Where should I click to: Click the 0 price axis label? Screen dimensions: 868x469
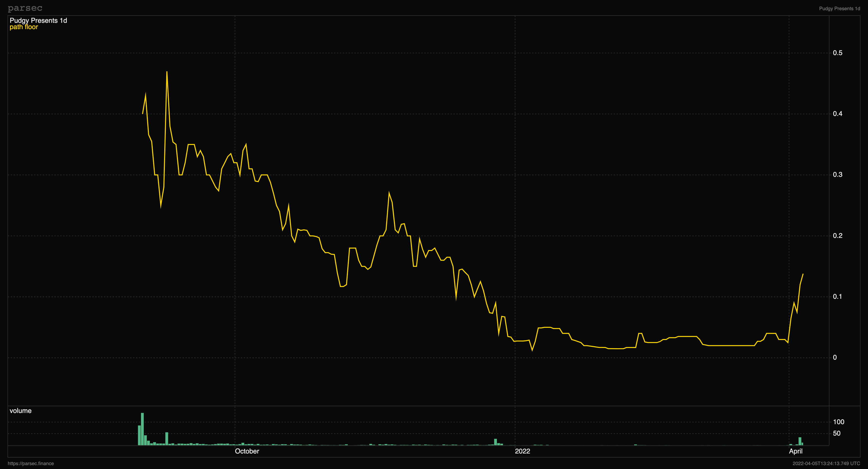[x=835, y=357]
